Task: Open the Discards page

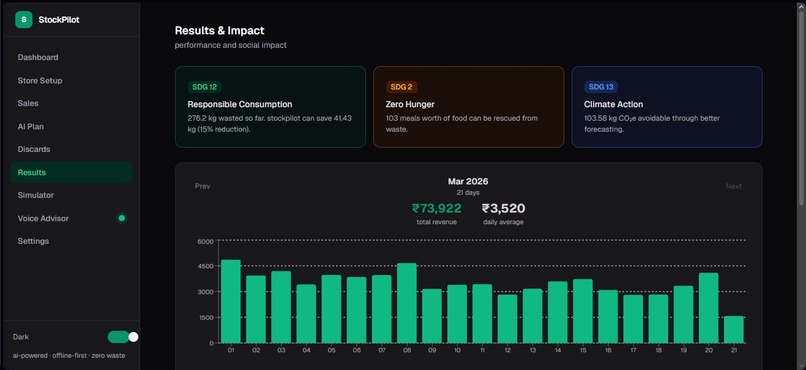Action: [x=71, y=149]
